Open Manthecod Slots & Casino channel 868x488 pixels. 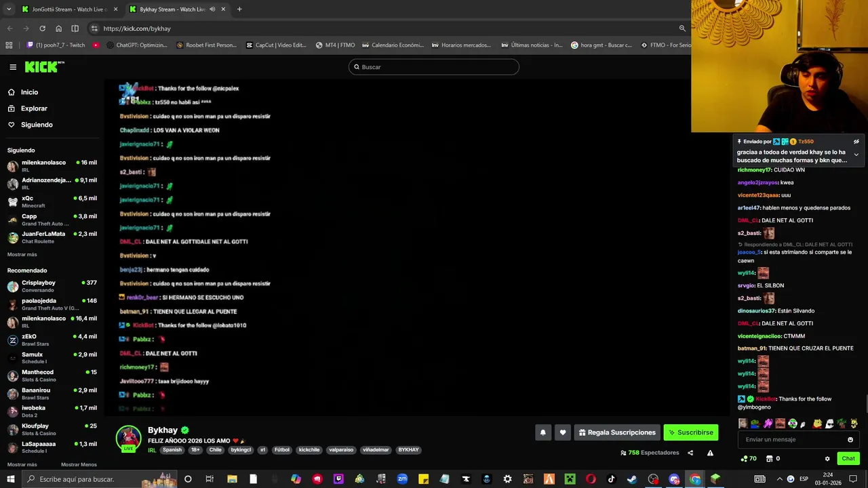pyautogui.click(x=52, y=375)
